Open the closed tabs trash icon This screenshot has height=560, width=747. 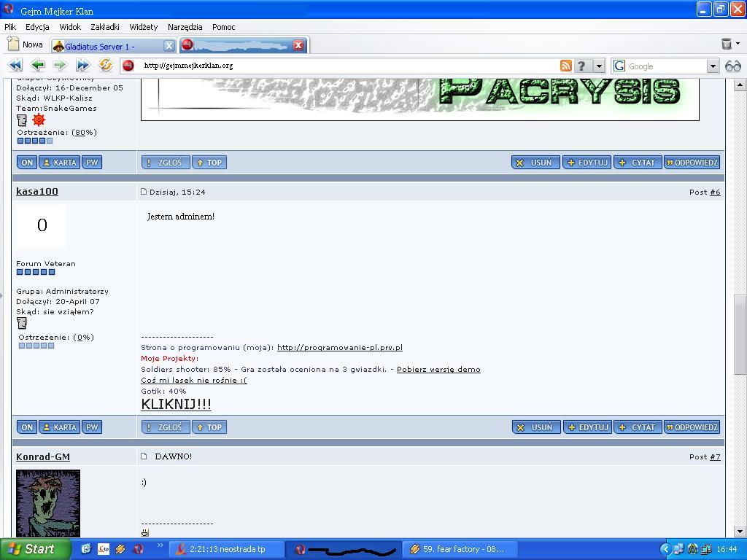click(727, 44)
